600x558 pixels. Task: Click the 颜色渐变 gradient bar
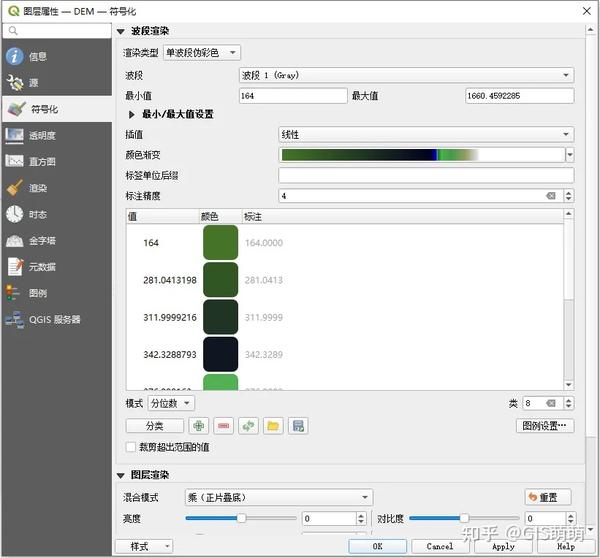(x=422, y=155)
